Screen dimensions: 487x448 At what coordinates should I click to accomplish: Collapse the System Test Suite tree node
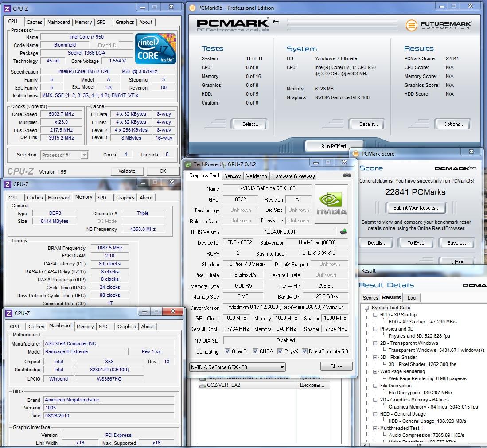coord(367,308)
